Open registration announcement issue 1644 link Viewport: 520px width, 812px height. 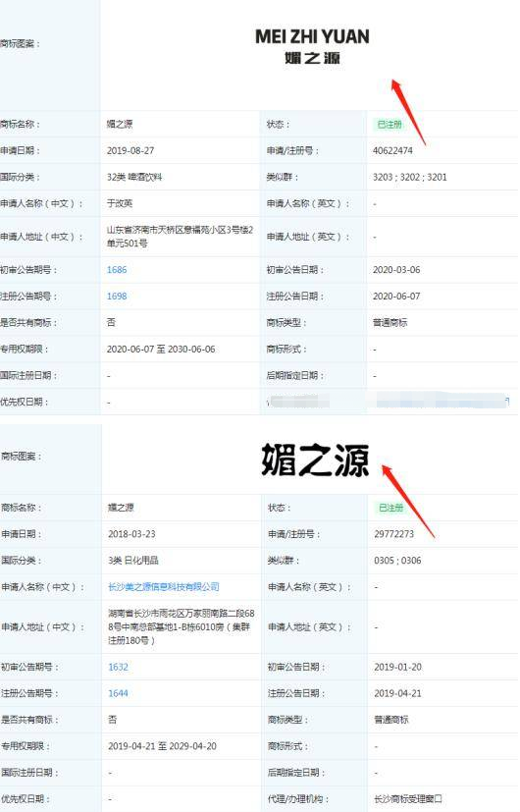coord(118,693)
